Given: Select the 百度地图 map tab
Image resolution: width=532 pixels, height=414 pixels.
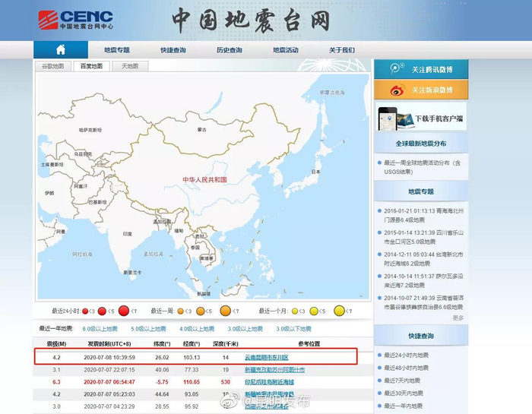Looking at the screenshot, I should click(92, 66).
